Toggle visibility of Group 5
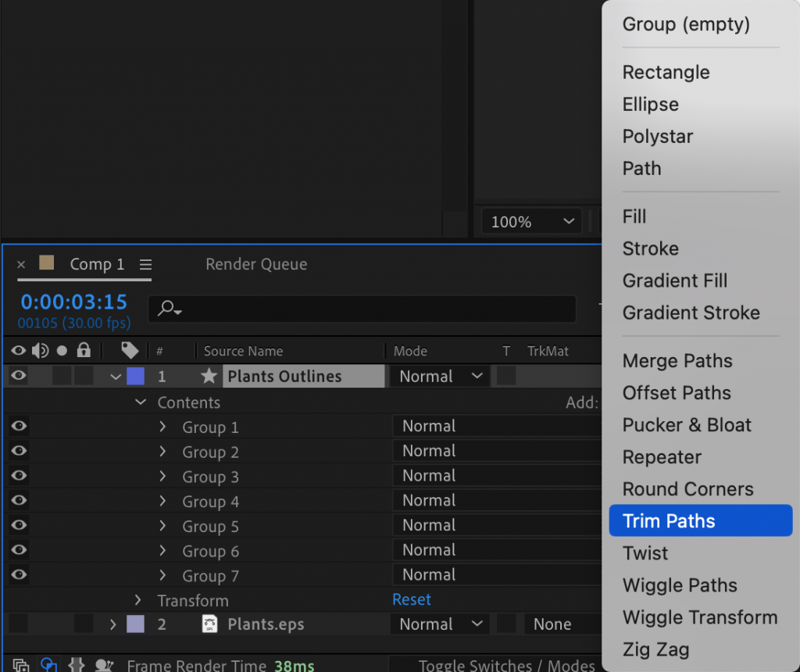This screenshot has width=800, height=672. (18, 525)
